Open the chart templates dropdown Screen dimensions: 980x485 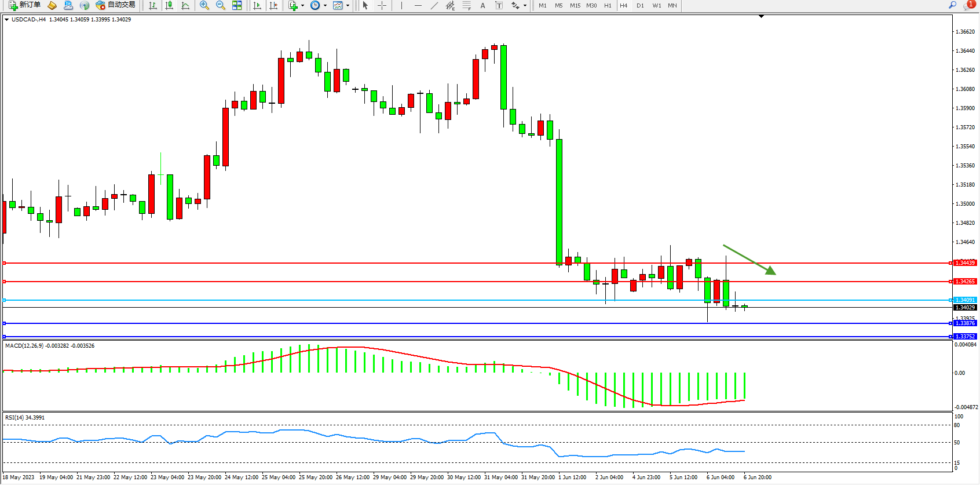(x=348, y=5)
